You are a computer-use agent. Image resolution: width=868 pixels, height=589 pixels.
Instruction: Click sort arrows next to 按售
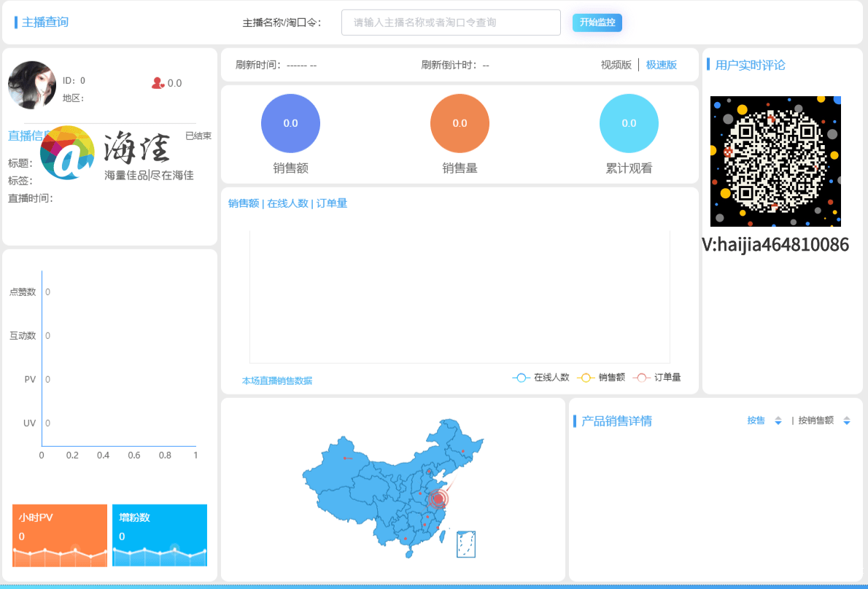coord(778,421)
